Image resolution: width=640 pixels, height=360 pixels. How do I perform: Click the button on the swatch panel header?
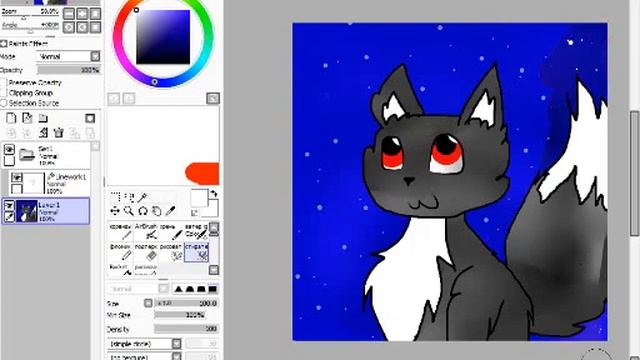213,98
